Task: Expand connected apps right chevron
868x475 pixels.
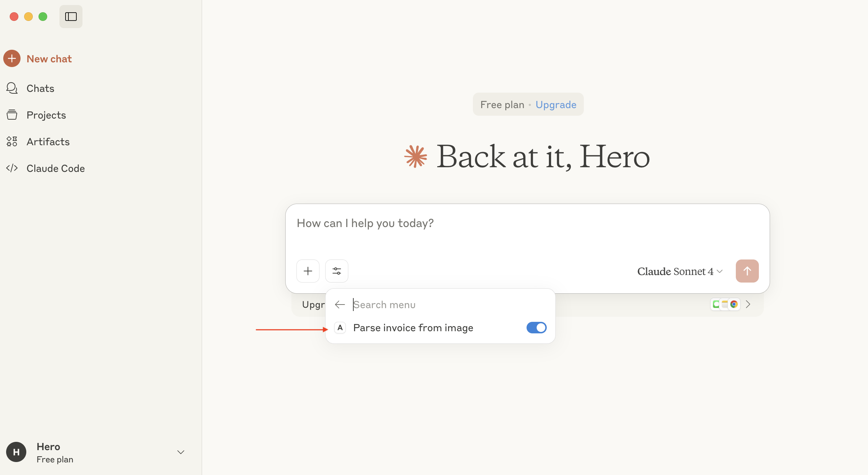Action: [748, 305]
